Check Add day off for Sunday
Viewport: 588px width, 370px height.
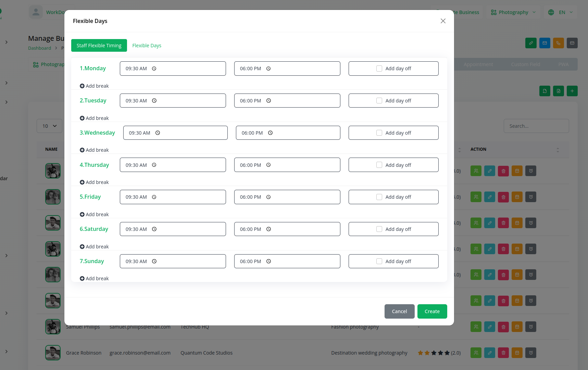pyautogui.click(x=379, y=261)
